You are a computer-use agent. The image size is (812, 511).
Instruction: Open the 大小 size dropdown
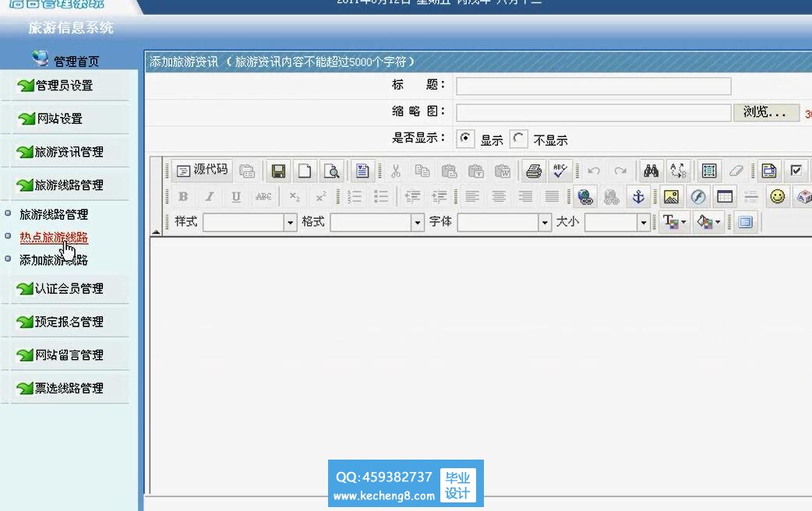[x=617, y=223]
